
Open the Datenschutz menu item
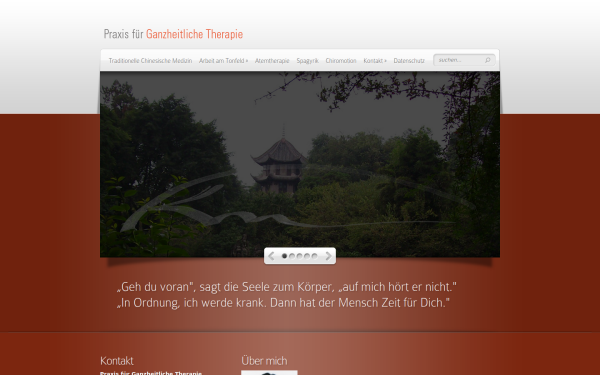click(409, 60)
